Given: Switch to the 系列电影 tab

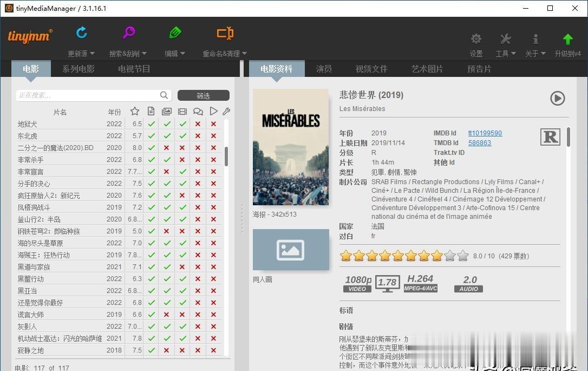Looking at the screenshot, I should click(79, 69).
